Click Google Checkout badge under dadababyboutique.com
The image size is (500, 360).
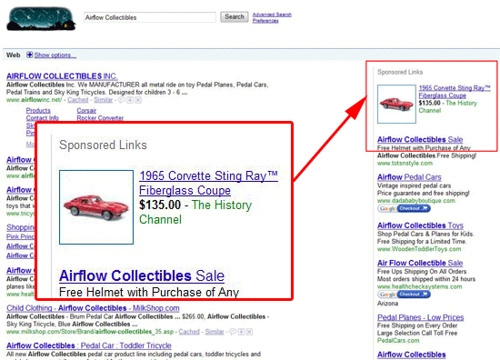click(404, 208)
